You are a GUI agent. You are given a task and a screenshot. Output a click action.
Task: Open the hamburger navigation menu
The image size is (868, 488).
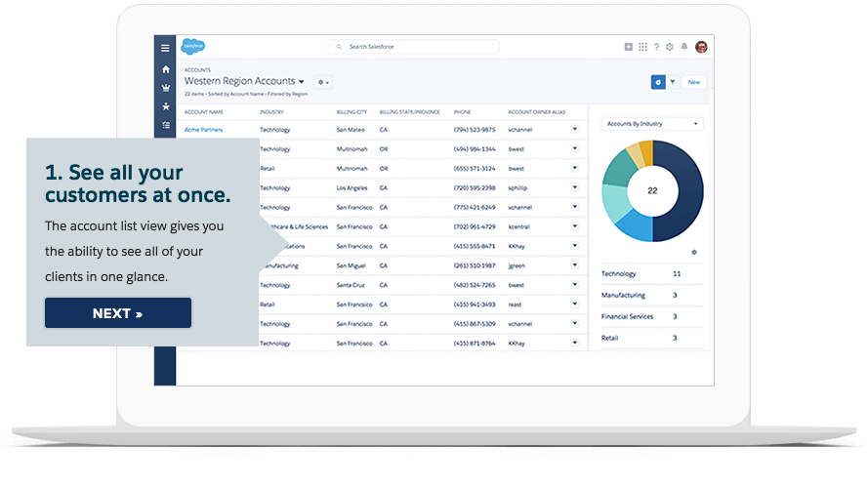pyautogui.click(x=165, y=47)
